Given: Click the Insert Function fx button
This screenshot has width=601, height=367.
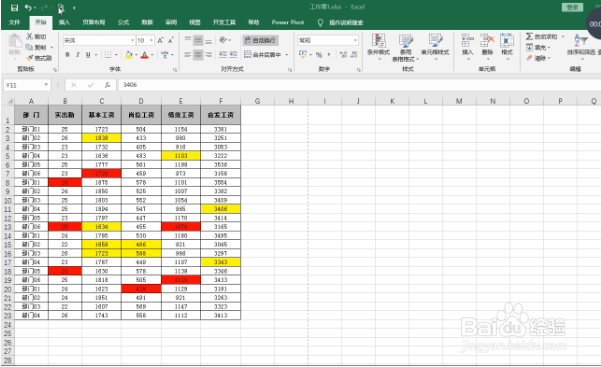Looking at the screenshot, I should [108, 85].
